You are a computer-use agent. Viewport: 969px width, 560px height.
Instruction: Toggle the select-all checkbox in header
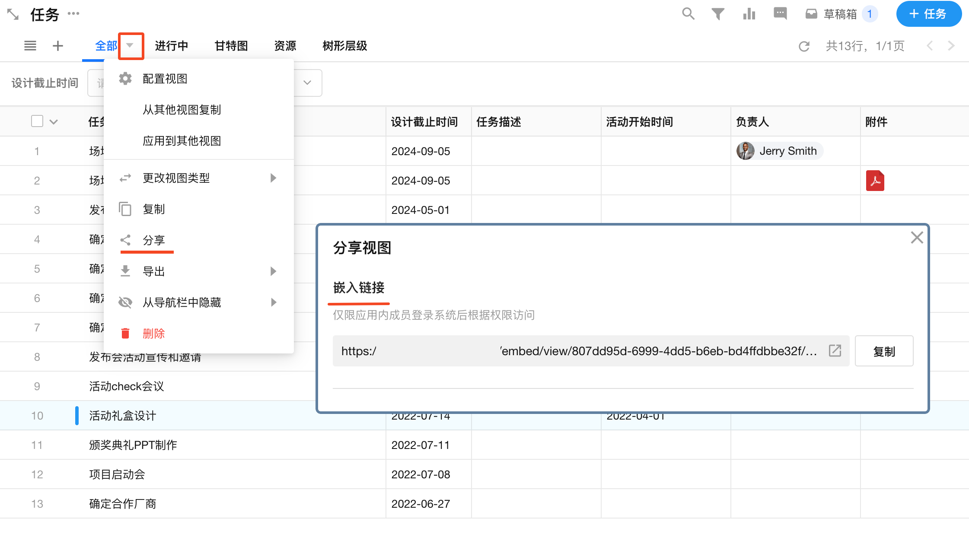[37, 121]
